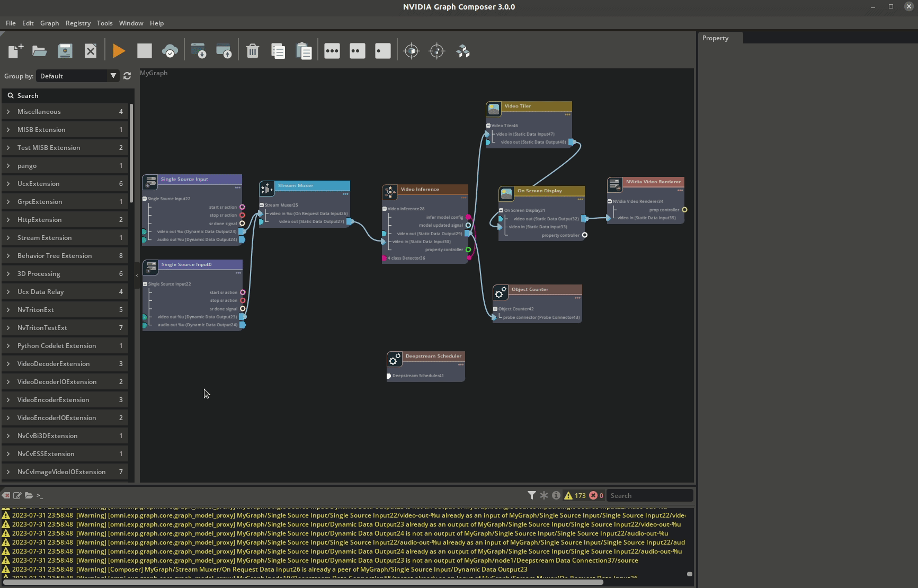Click the extensions Search field

point(68,96)
